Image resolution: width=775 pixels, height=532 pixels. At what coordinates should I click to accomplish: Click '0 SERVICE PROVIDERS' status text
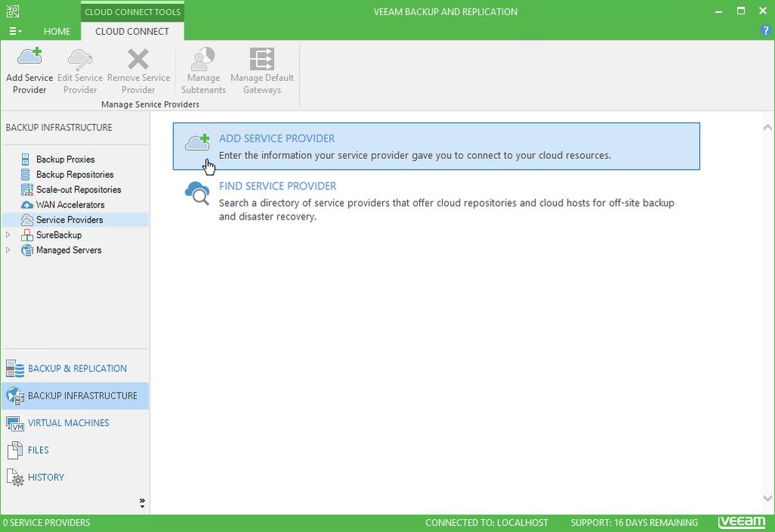(x=46, y=523)
